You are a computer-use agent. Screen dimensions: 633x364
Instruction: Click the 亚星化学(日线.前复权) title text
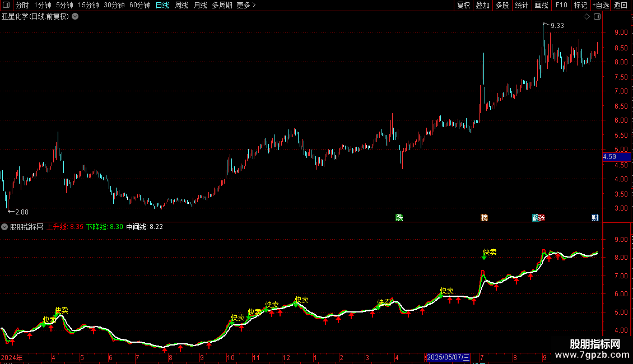[35, 17]
